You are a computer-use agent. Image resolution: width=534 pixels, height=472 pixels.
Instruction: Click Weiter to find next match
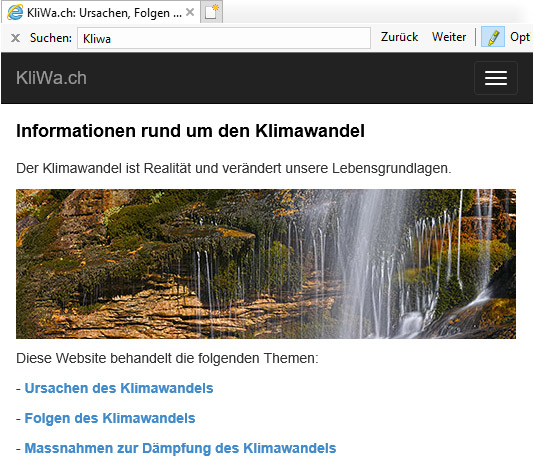(x=449, y=37)
